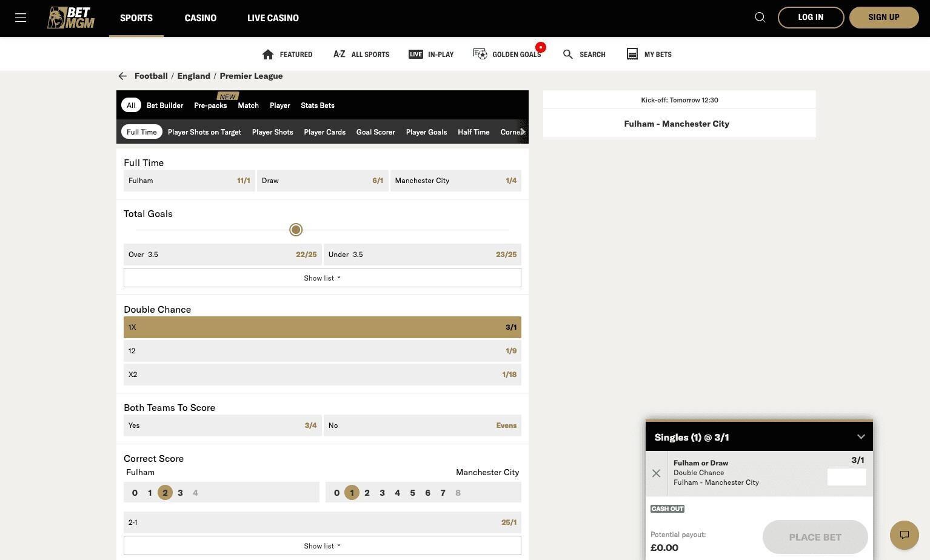Set Fulham correct score to 1
Viewport: 930px width, 560px height.
coord(150,493)
